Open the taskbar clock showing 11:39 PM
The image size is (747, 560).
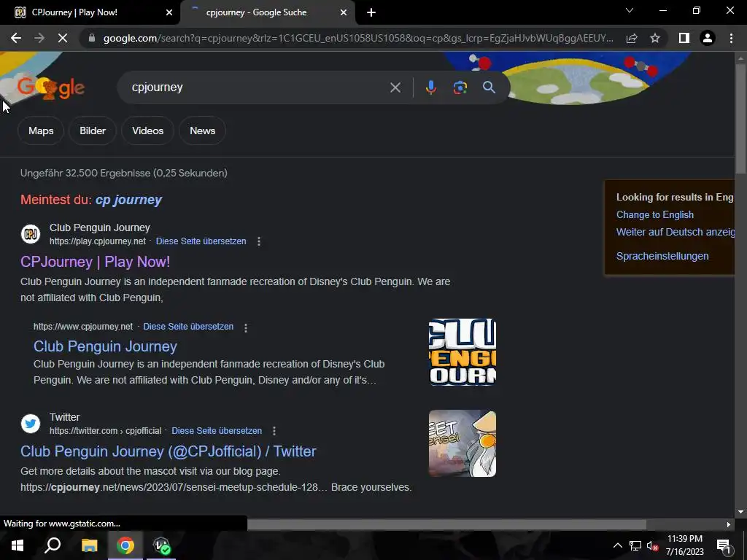click(x=685, y=545)
